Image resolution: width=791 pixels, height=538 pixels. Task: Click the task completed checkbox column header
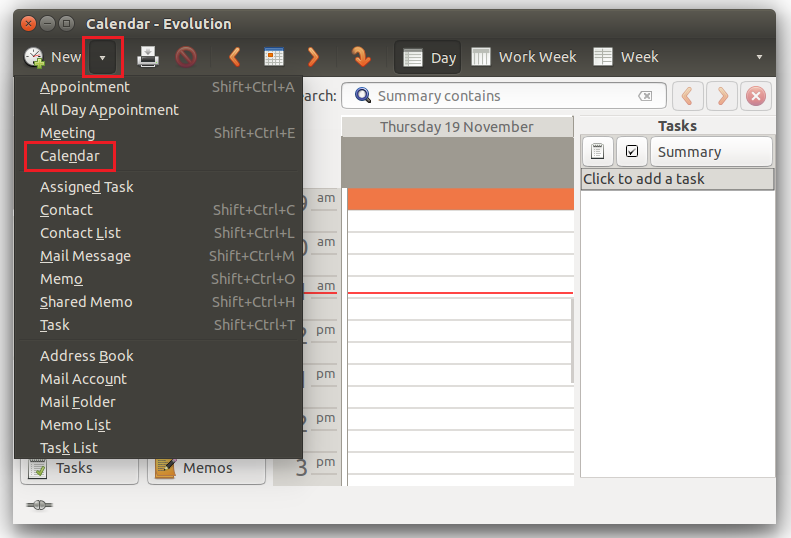click(x=632, y=151)
